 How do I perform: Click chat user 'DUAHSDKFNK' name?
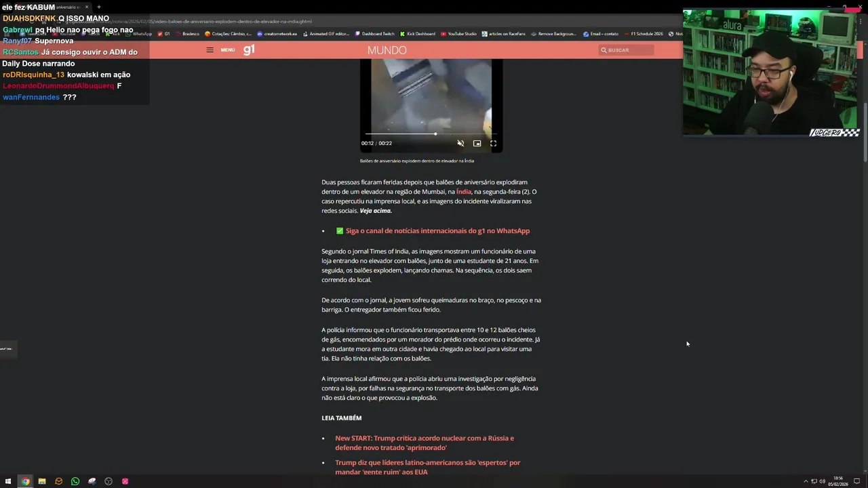pos(29,18)
